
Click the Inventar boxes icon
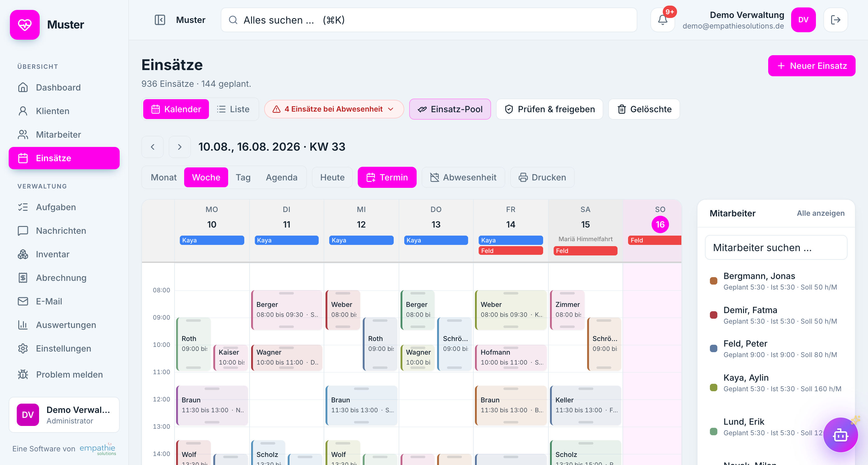[23, 254]
